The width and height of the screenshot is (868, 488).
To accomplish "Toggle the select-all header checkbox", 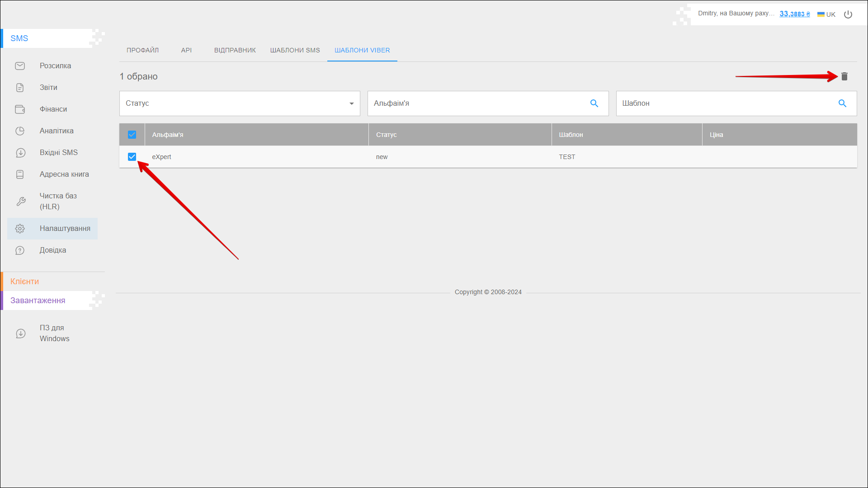I will (x=132, y=135).
